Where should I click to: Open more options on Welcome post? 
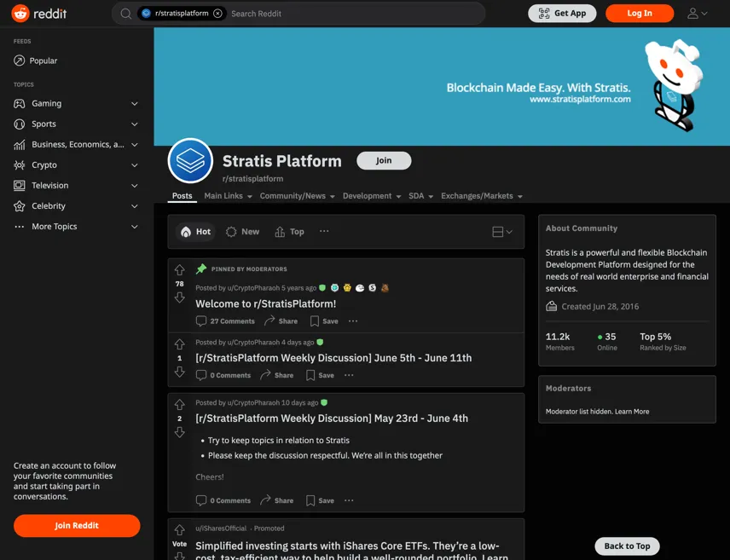(353, 321)
